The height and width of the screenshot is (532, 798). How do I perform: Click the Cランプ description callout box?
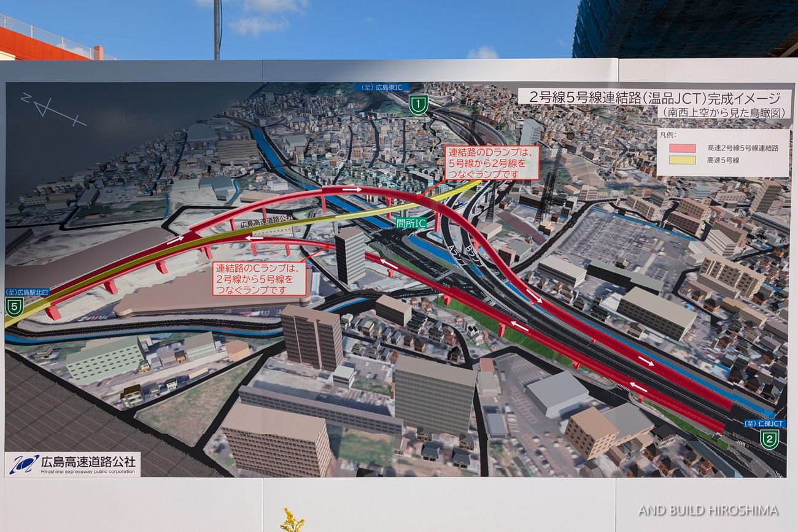click(261, 279)
